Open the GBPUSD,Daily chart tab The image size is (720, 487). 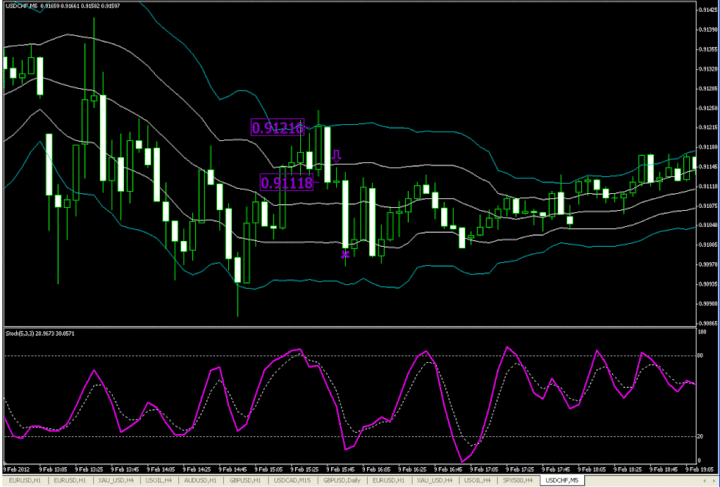coord(342,480)
